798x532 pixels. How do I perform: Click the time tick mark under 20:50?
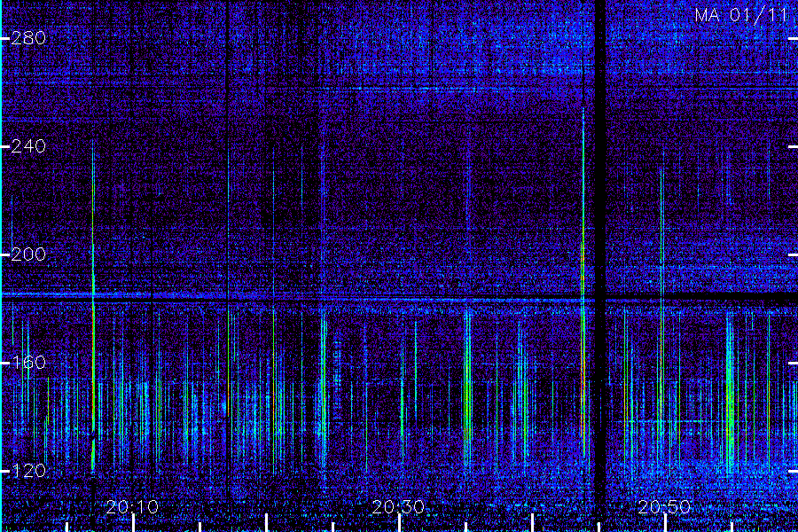click(665, 523)
